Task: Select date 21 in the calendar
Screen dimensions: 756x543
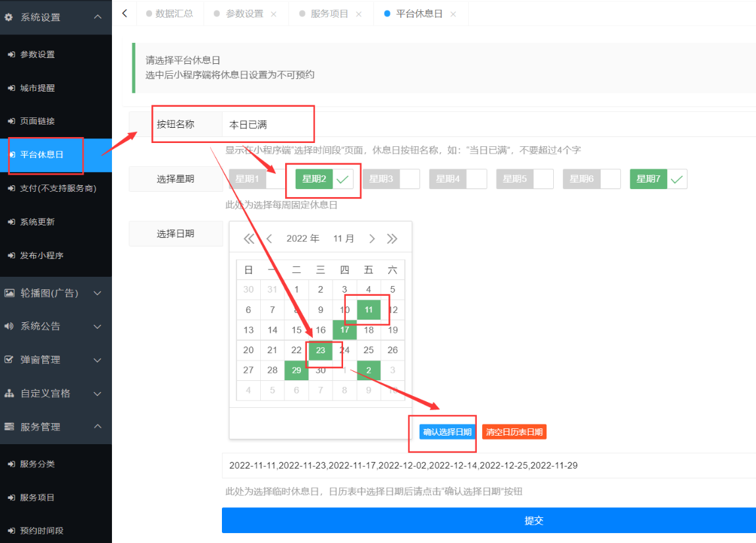Action: 273,351
